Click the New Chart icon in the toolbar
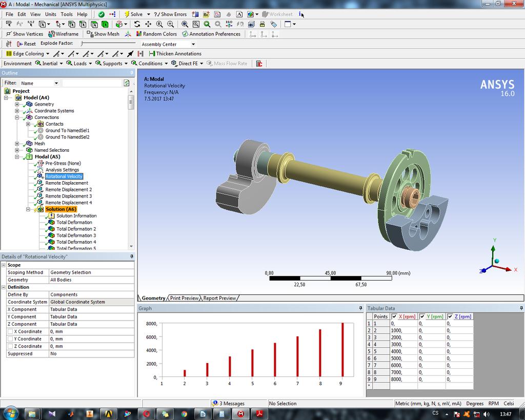Image resolution: width=525 pixels, height=420 pixels. pos(217,14)
